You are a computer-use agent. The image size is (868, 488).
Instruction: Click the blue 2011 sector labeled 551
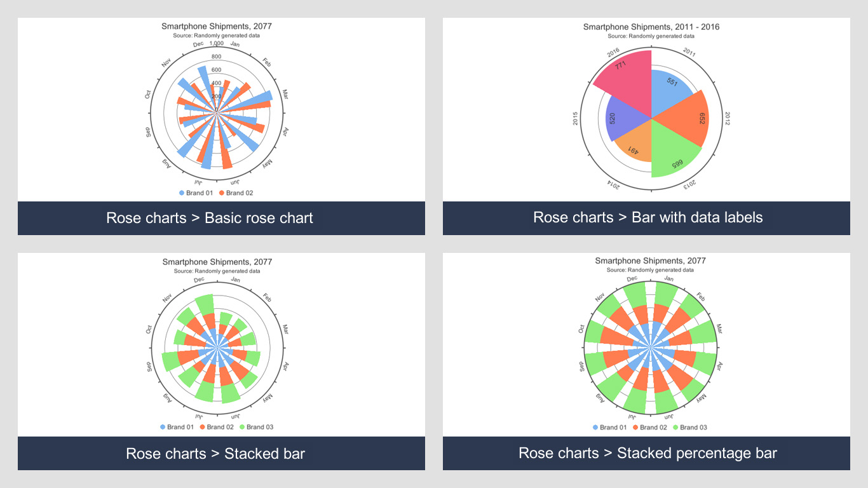667,89
